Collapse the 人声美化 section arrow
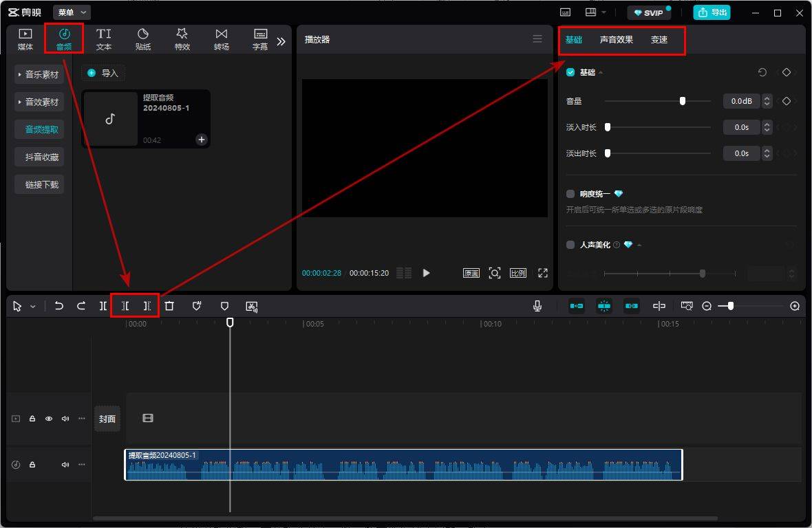 click(x=639, y=245)
